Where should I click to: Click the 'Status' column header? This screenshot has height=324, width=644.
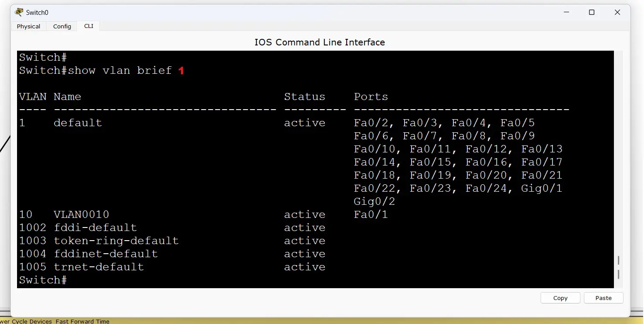(305, 97)
